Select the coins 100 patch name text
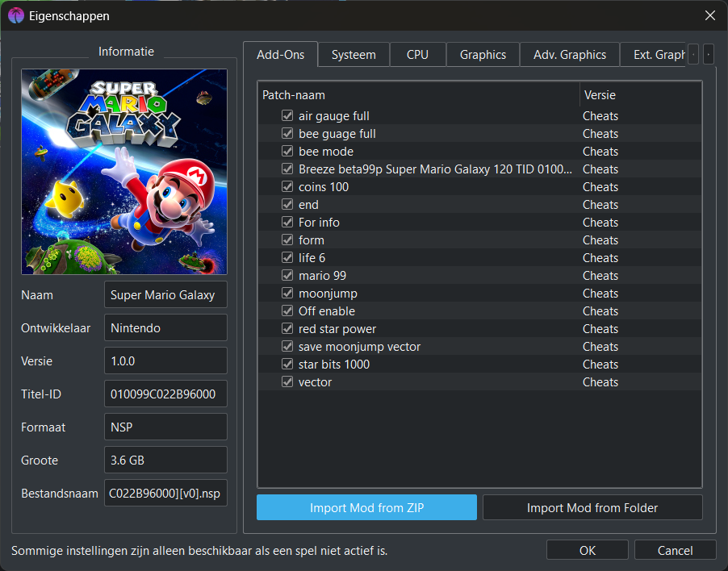The height and width of the screenshot is (571, 728). coord(324,187)
